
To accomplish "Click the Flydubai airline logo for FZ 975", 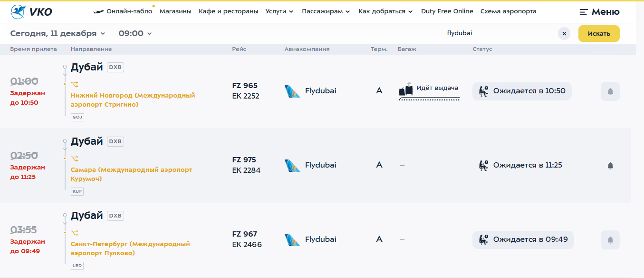I will (x=292, y=165).
